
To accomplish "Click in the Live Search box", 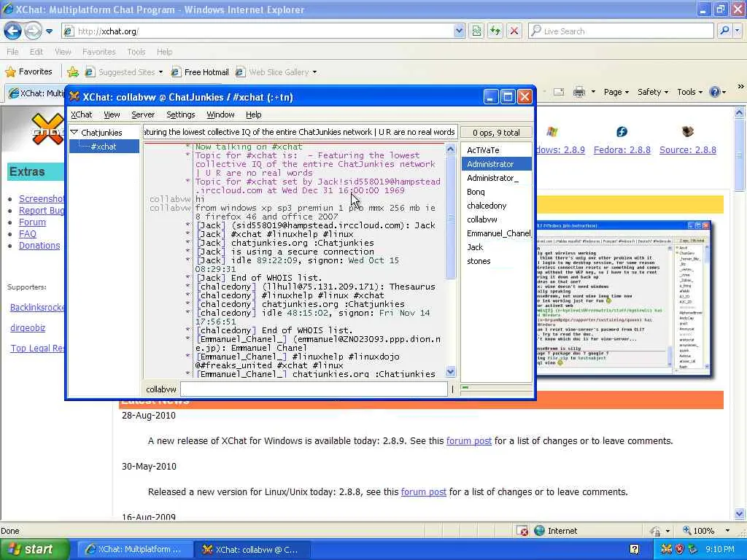I will (622, 31).
